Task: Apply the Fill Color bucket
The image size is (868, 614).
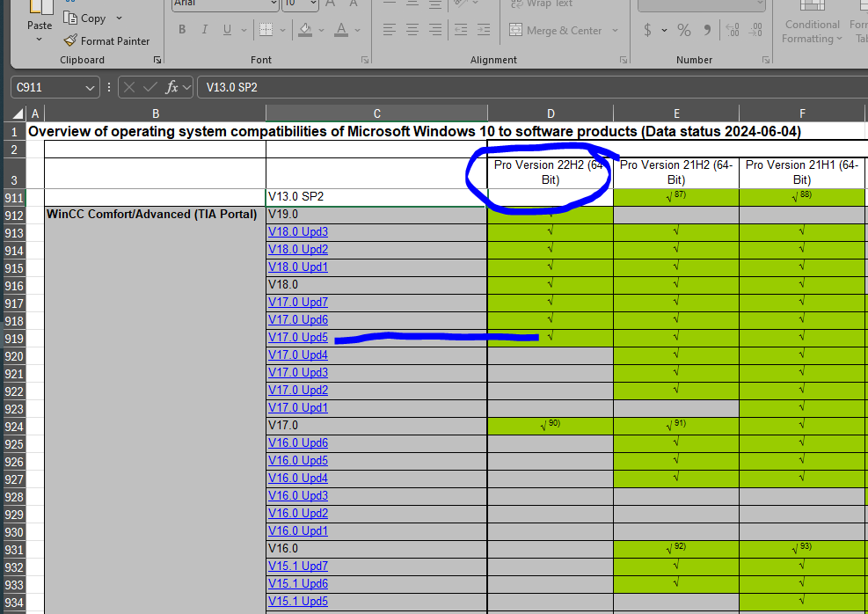Action: tap(305, 30)
